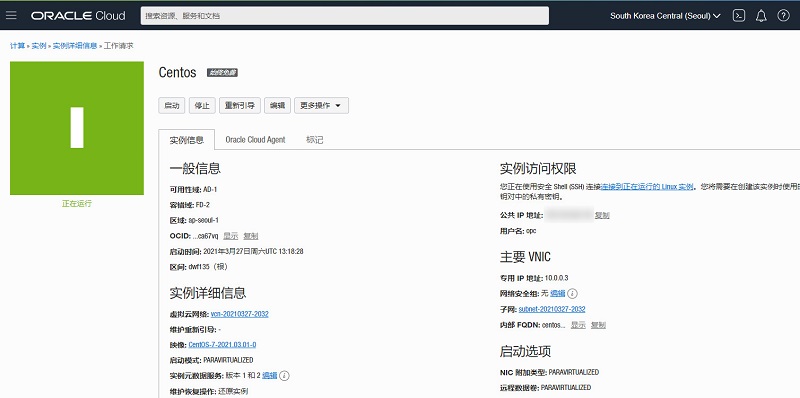This screenshot has width=800, height=398.
Task: Click the 启动 button
Action: [x=171, y=106]
